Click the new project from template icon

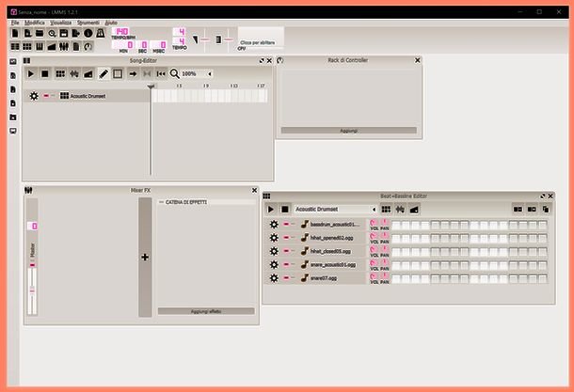click(27, 33)
